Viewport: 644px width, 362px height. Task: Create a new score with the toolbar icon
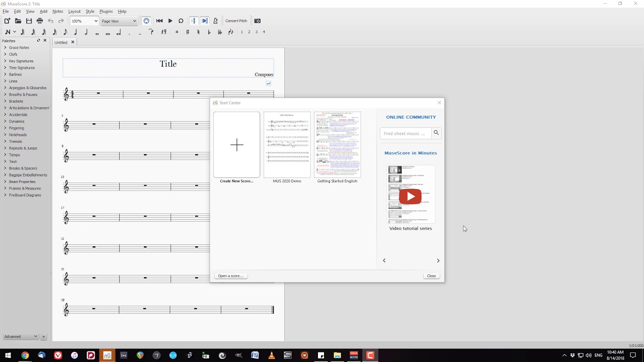(7, 21)
